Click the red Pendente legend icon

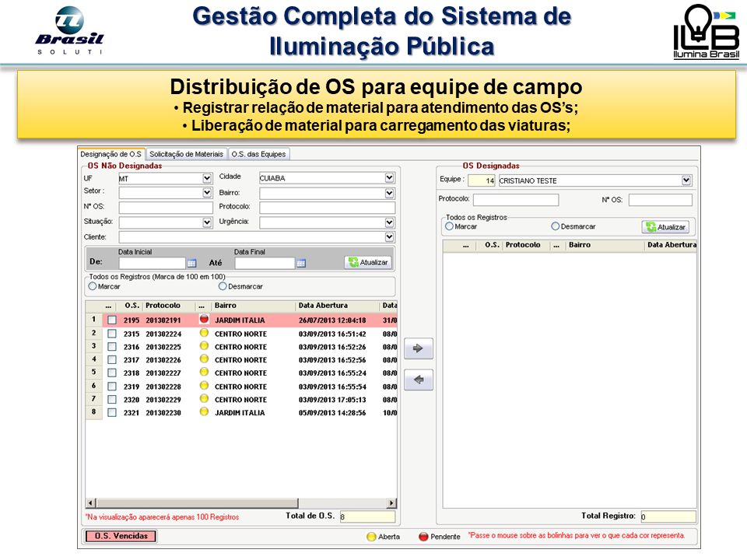click(424, 536)
